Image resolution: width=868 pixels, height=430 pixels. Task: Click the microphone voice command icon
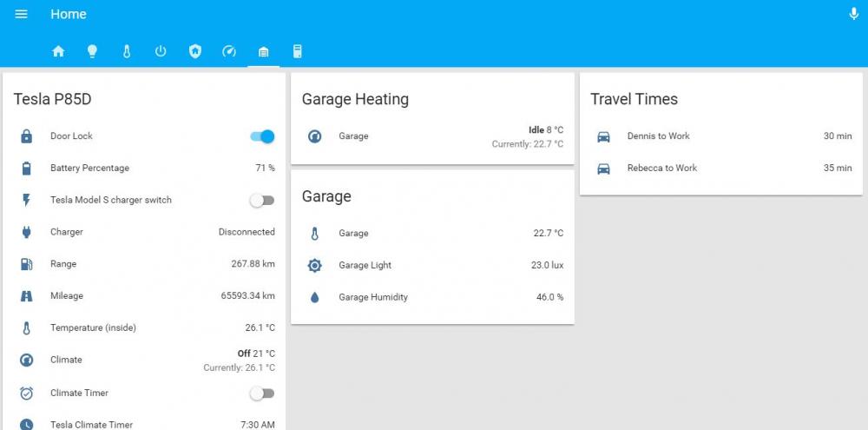pyautogui.click(x=853, y=15)
